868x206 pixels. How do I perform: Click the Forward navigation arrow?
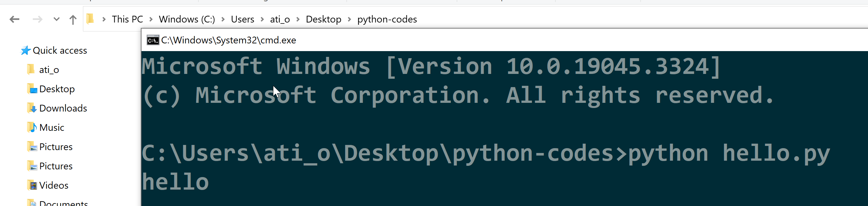[37, 20]
